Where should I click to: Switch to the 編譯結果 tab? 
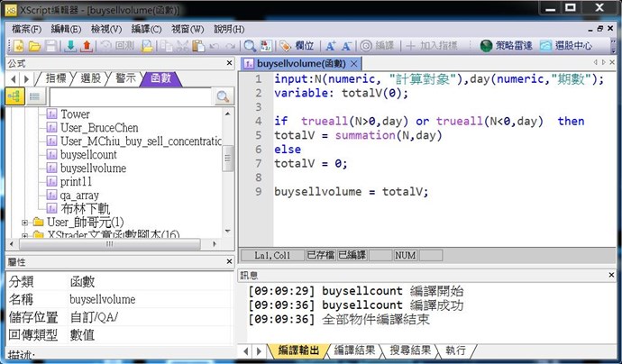point(355,350)
